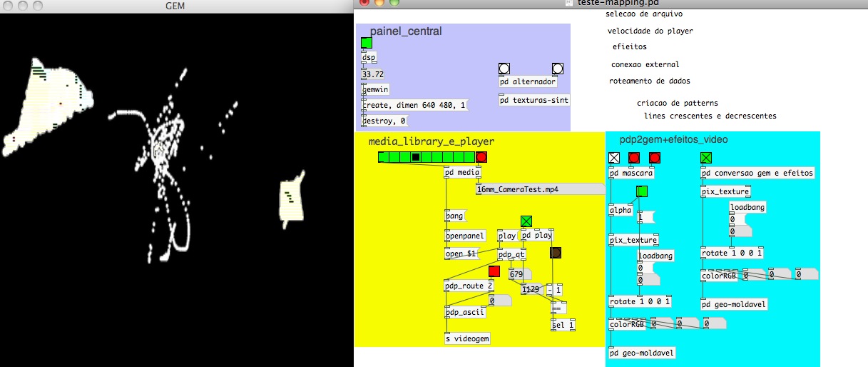Click the 679 number box
Viewport: 868px width, 367px height.
pos(518,273)
